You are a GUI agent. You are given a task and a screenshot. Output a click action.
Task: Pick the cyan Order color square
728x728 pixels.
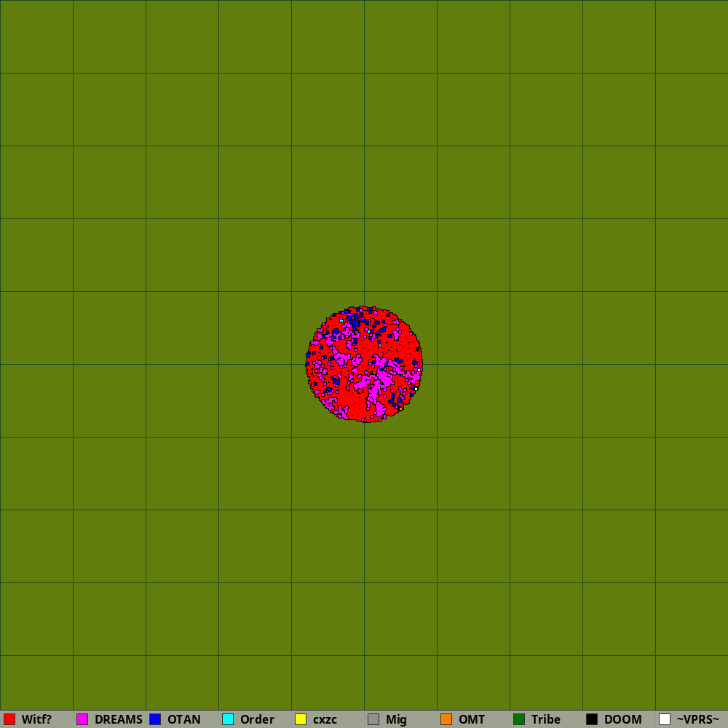point(228,719)
